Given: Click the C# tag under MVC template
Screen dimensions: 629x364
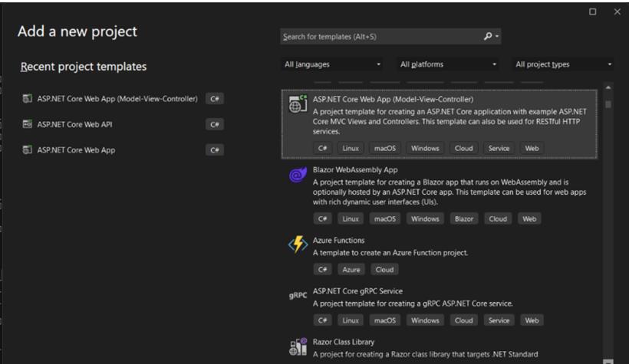Looking at the screenshot, I should click(x=322, y=149).
